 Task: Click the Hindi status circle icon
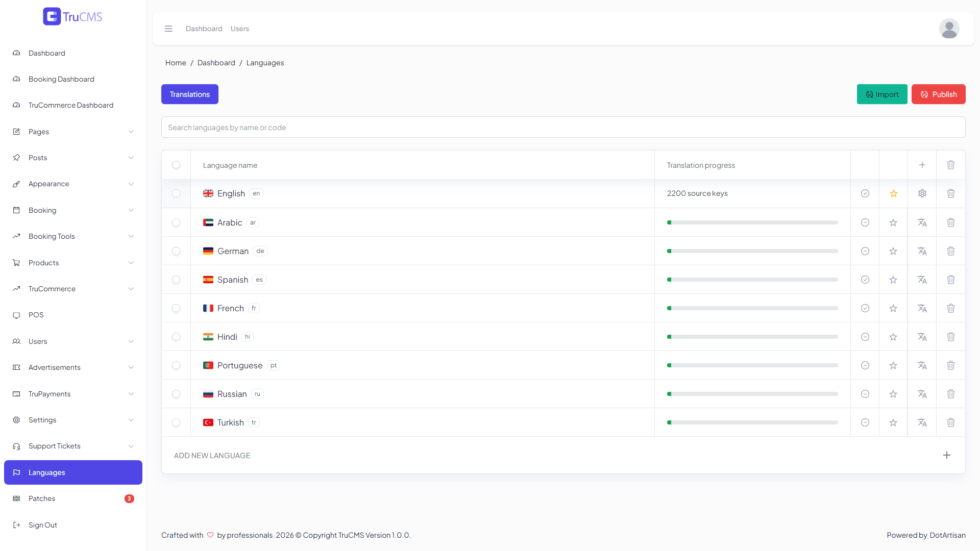tap(865, 337)
